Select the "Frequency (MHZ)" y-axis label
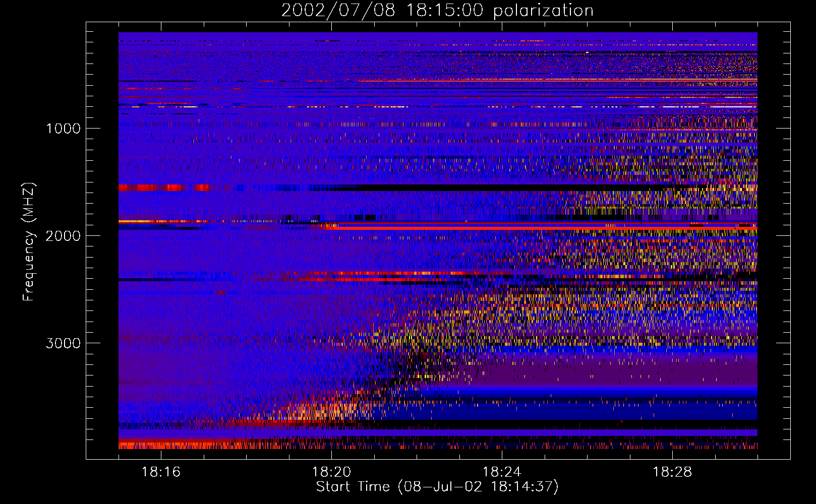The width and height of the screenshot is (816, 504). coord(29,242)
